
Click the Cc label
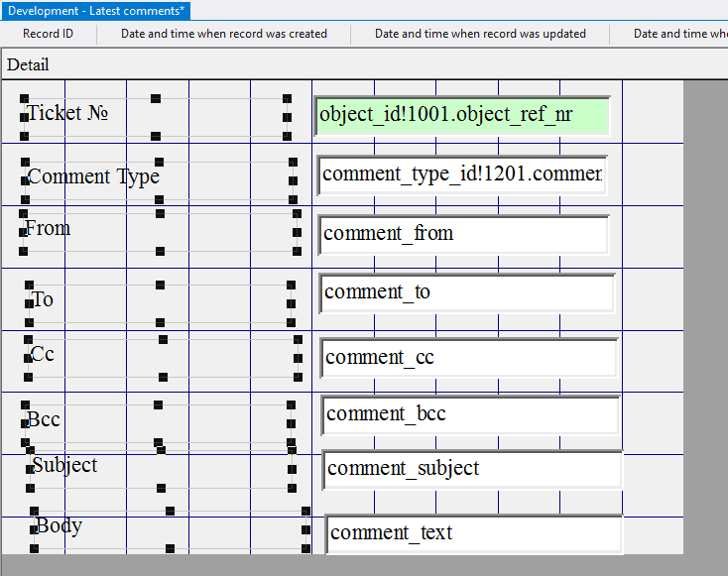coord(43,353)
